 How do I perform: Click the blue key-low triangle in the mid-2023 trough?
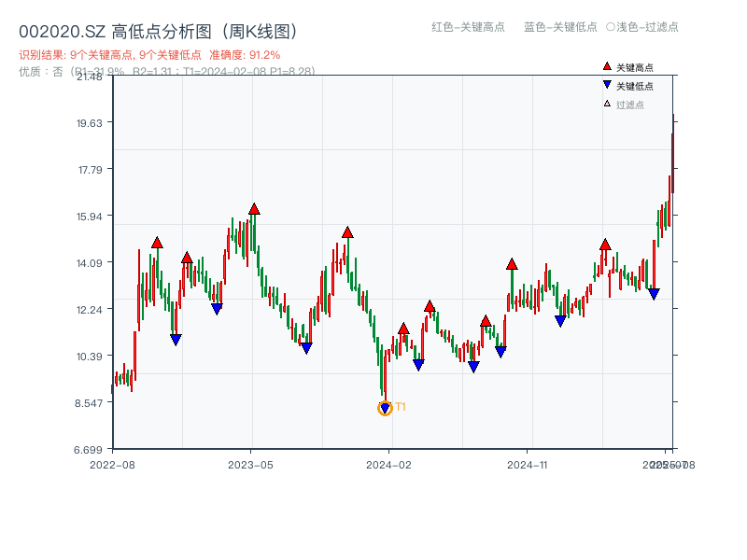click(306, 348)
